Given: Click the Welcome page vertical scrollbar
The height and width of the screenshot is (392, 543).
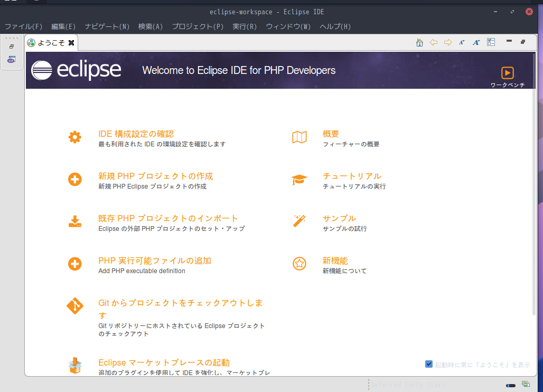Looking at the screenshot, I should point(533,183).
